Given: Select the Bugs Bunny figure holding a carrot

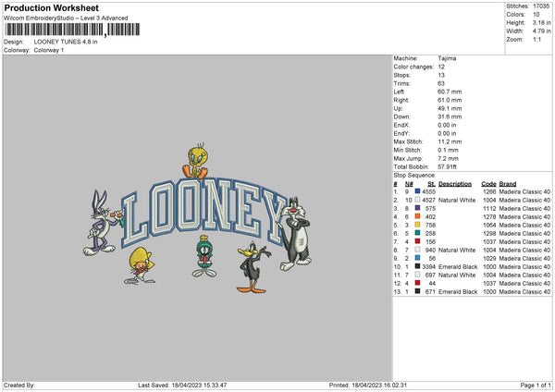Looking at the screenshot, I should (103, 223).
